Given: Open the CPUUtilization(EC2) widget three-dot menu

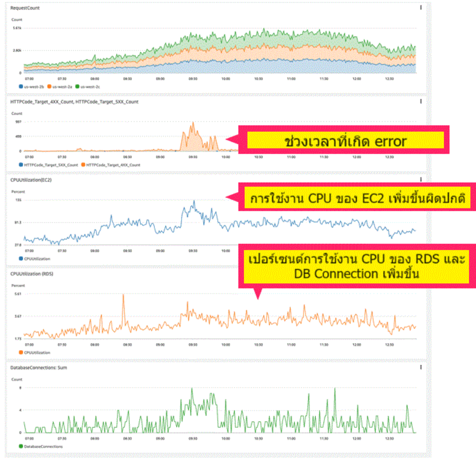Looking at the screenshot, I should tap(421, 179).
